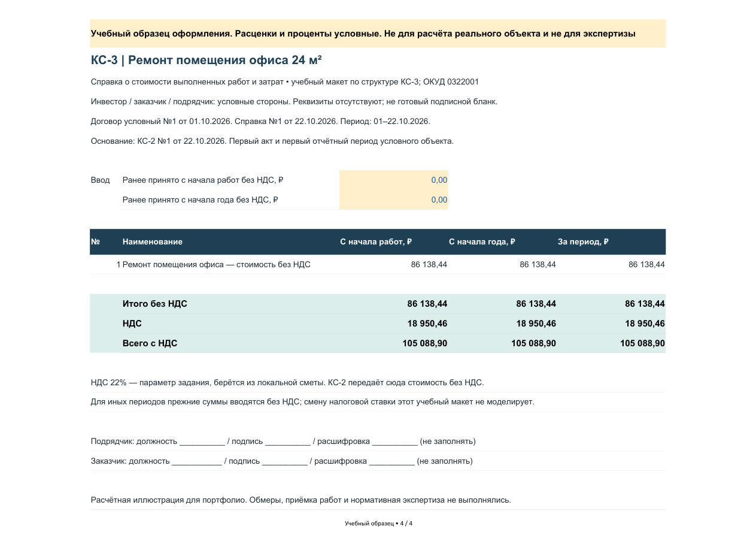Click the «Всего с НДС» row label
The image size is (756, 535).
[x=150, y=343]
